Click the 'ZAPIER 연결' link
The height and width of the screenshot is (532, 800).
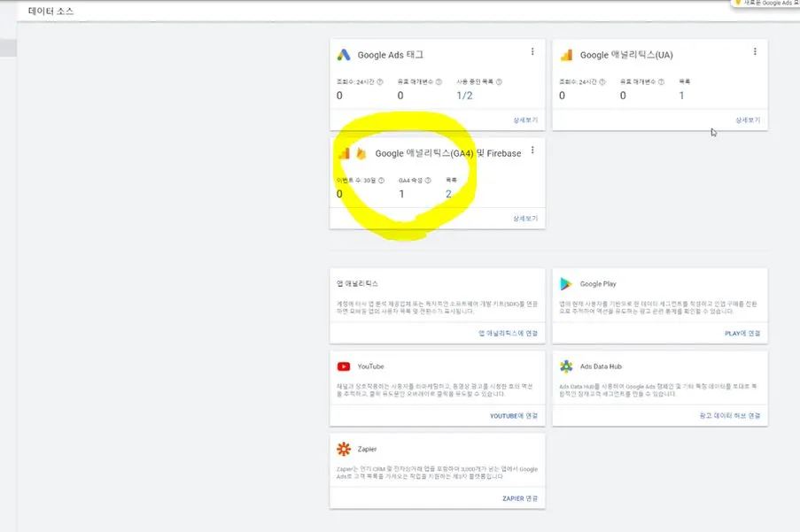(519, 498)
